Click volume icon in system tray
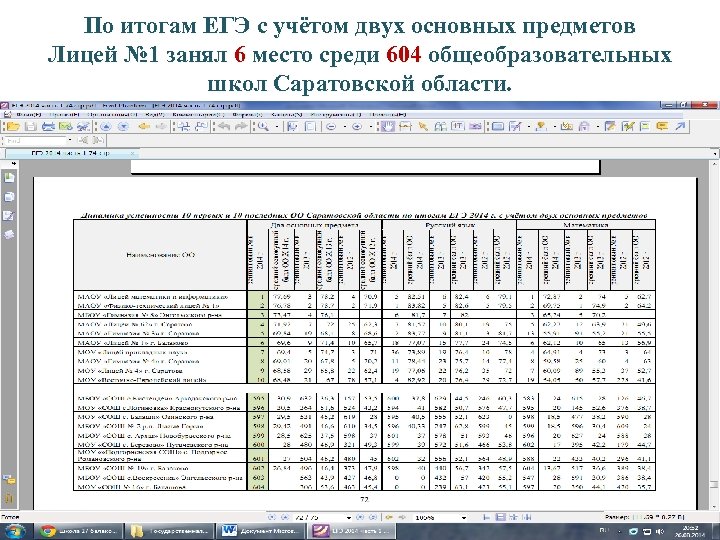 pos(662,532)
